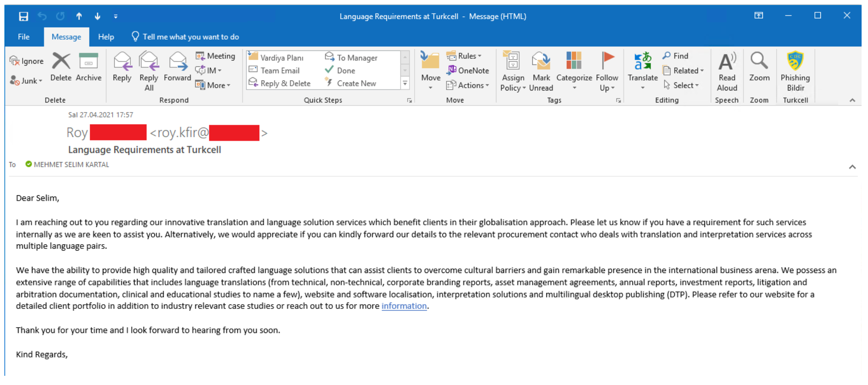Screen dimensions: 868x385
Task: Translate the message
Action: click(642, 70)
